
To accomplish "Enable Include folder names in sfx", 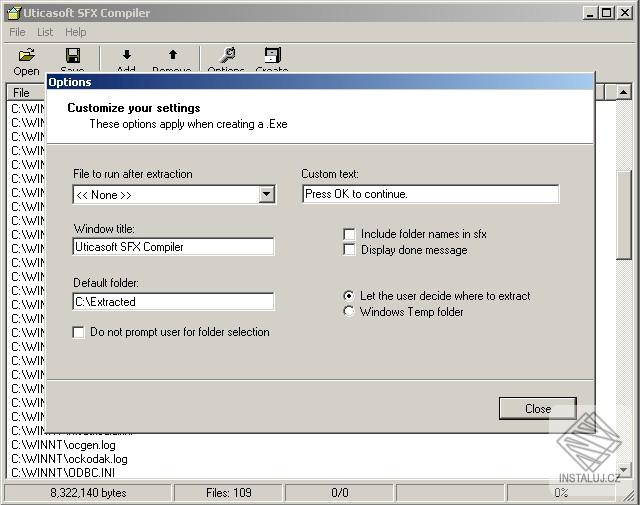I will (x=349, y=234).
